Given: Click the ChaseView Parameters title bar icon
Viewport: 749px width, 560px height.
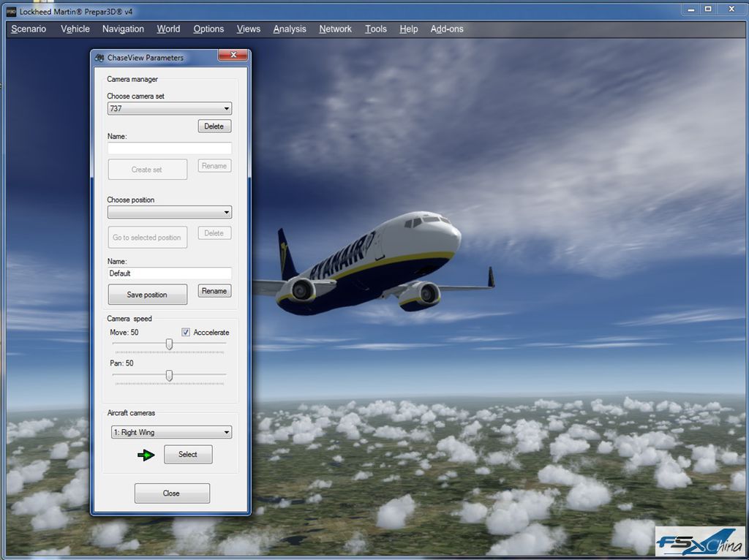Looking at the screenshot, I should click(99, 58).
